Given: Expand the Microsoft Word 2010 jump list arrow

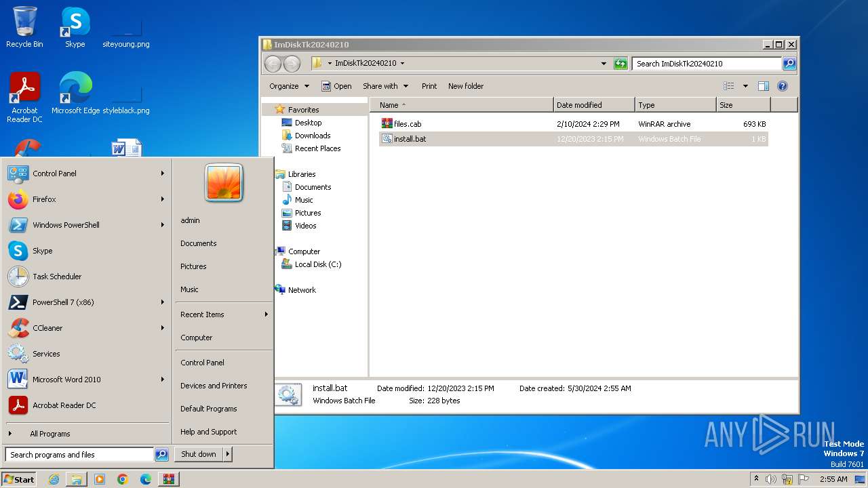Looking at the screenshot, I should (163, 380).
